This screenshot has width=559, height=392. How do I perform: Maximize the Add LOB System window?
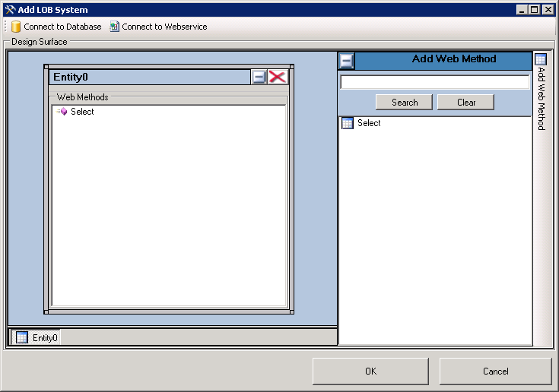tap(534, 10)
